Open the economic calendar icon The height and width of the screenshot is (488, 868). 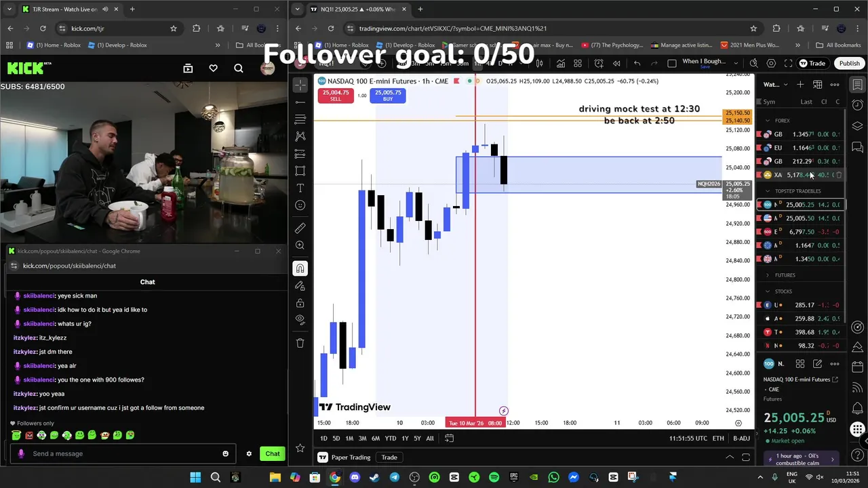(x=858, y=367)
